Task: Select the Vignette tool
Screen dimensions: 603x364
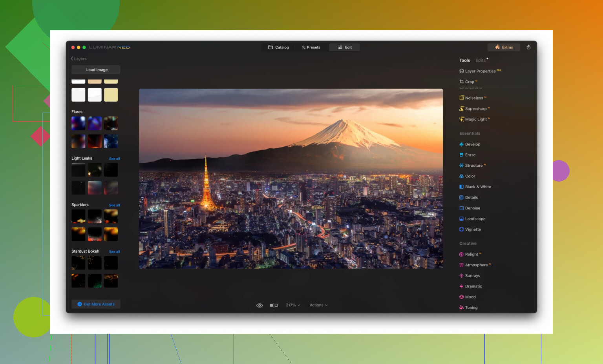Action: tap(473, 229)
